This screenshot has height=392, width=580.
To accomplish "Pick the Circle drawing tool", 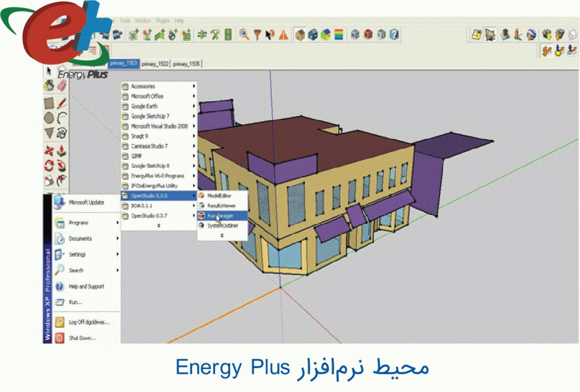I will [49, 118].
